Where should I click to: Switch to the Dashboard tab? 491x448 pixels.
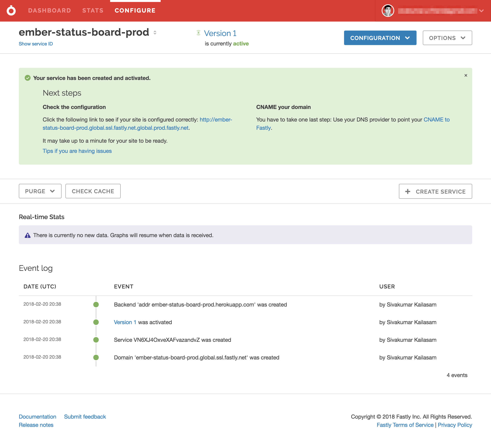(49, 10)
